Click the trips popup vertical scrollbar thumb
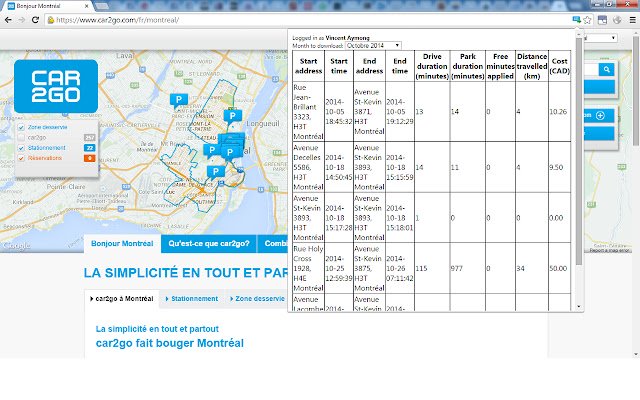The height and width of the screenshot is (400, 640). coord(579,151)
